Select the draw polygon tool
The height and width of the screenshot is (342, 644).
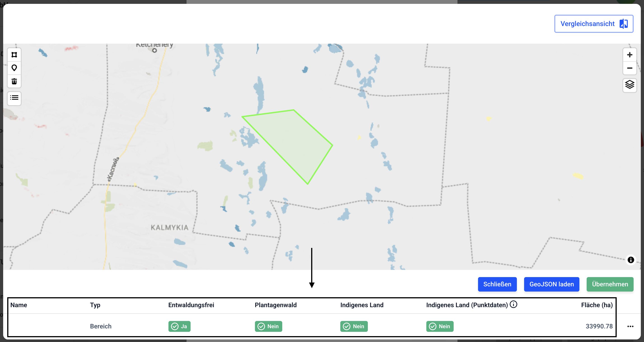[x=14, y=55]
